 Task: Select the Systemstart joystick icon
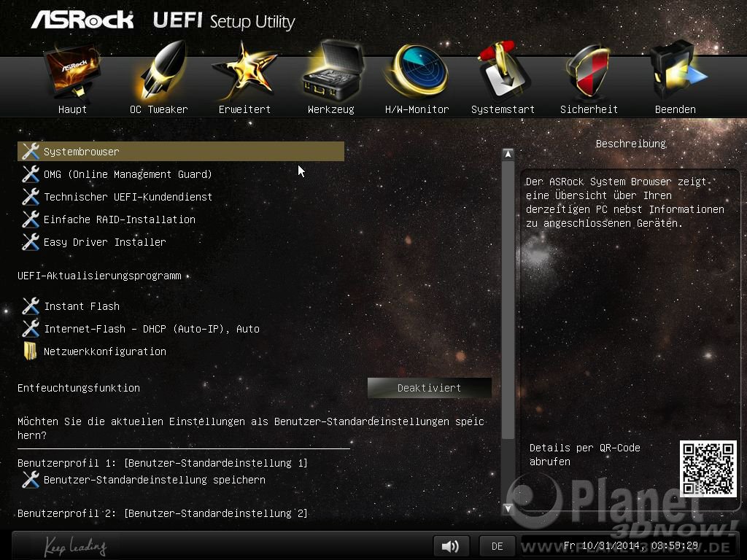coord(503,71)
